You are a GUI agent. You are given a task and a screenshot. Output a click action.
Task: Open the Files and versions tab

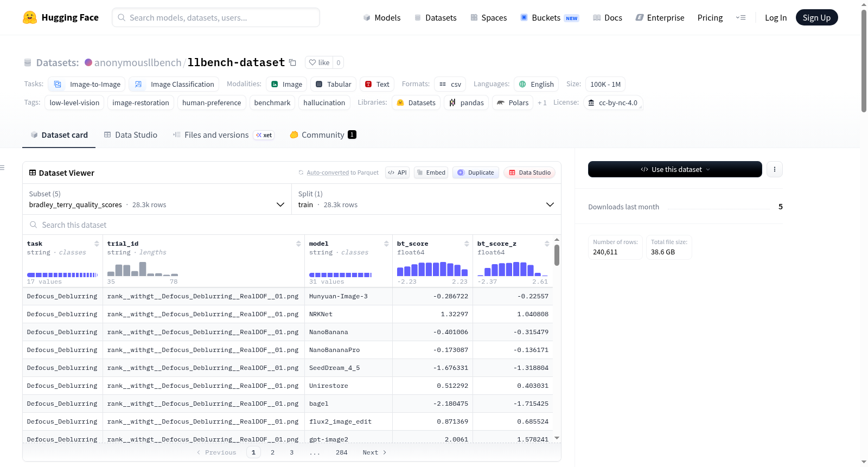[224, 135]
